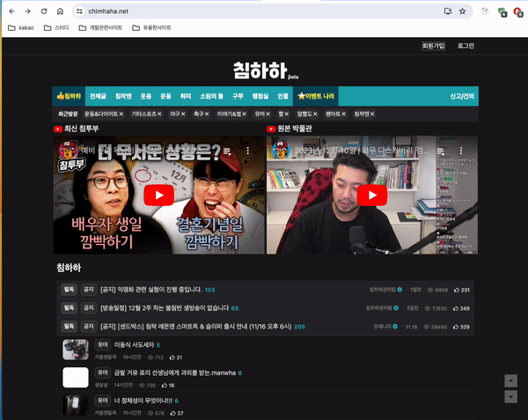The width and height of the screenshot is (528, 420).
Task: Click the scroll-to-top arrow button
Action: pos(510,380)
